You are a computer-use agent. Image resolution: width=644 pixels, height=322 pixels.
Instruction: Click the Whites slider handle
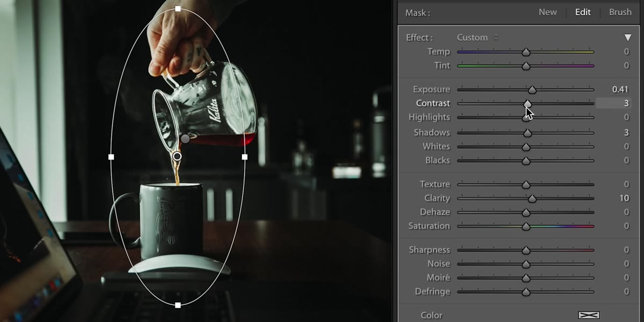tap(526, 147)
